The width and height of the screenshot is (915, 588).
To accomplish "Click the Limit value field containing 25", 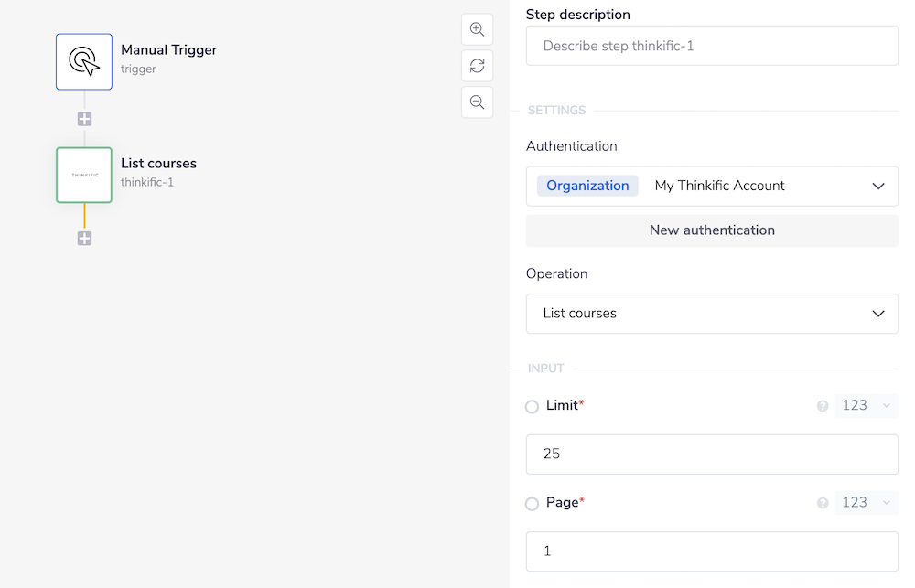I will click(x=712, y=454).
